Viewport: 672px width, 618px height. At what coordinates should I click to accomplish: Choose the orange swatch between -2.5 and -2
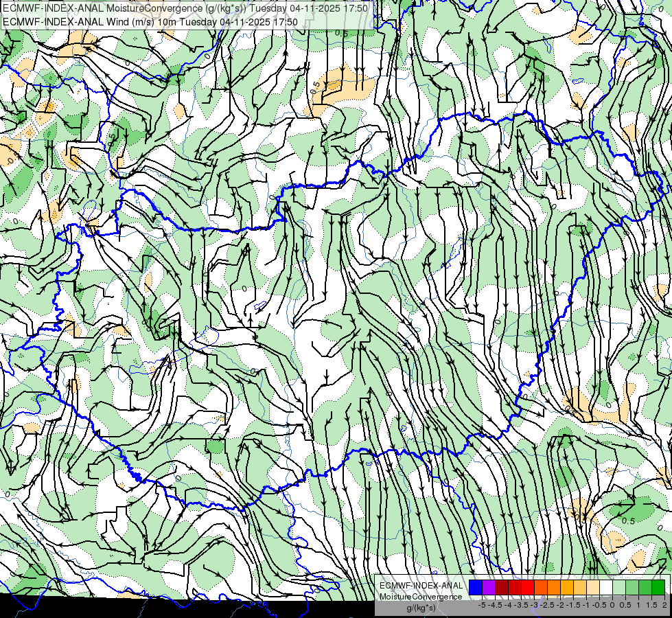click(x=554, y=587)
